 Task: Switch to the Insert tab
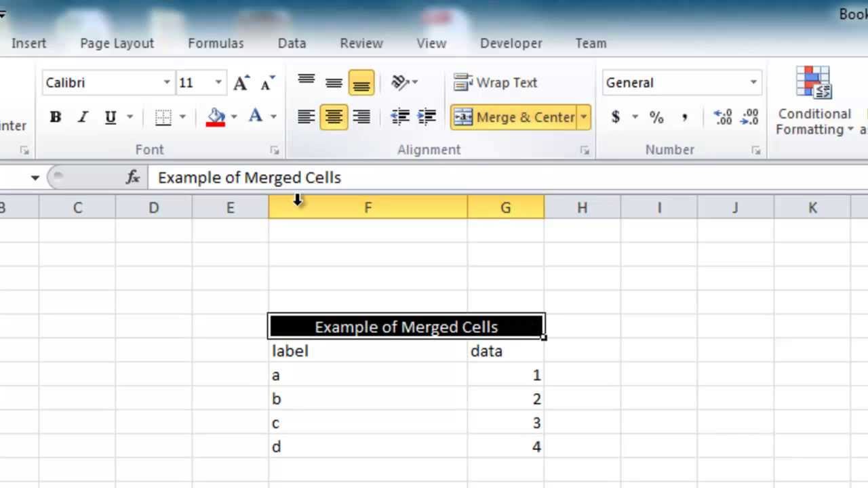point(28,43)
